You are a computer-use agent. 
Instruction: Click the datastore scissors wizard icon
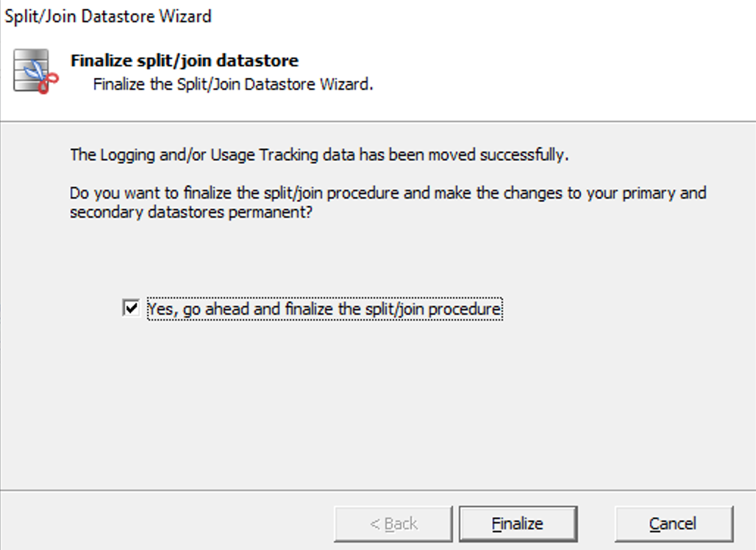[x=36, y=71]
